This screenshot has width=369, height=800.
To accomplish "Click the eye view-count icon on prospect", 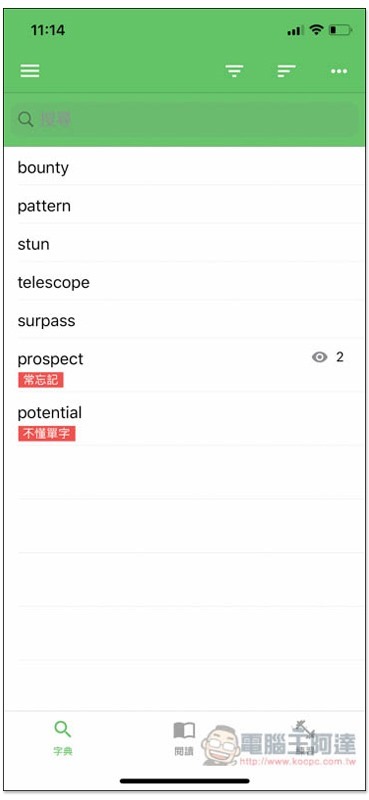I will pyautogui.click(x=319, y=357).
